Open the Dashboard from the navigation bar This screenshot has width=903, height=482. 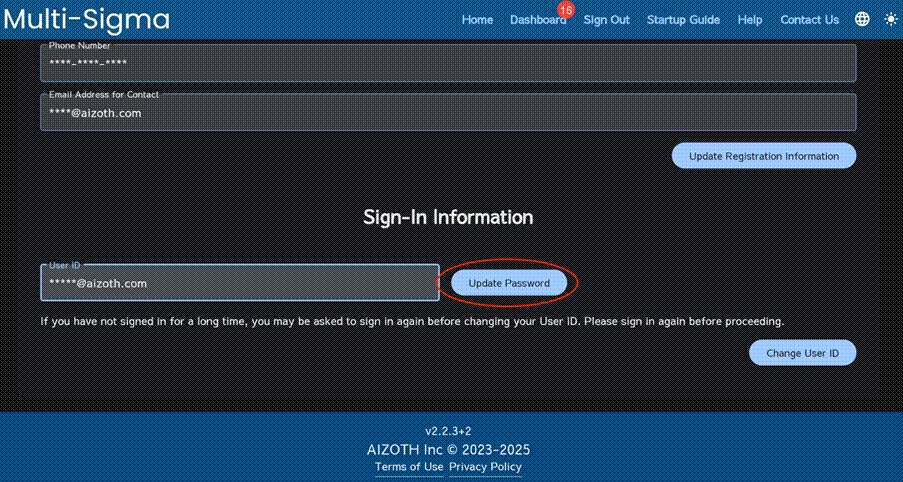coord(537,20)
